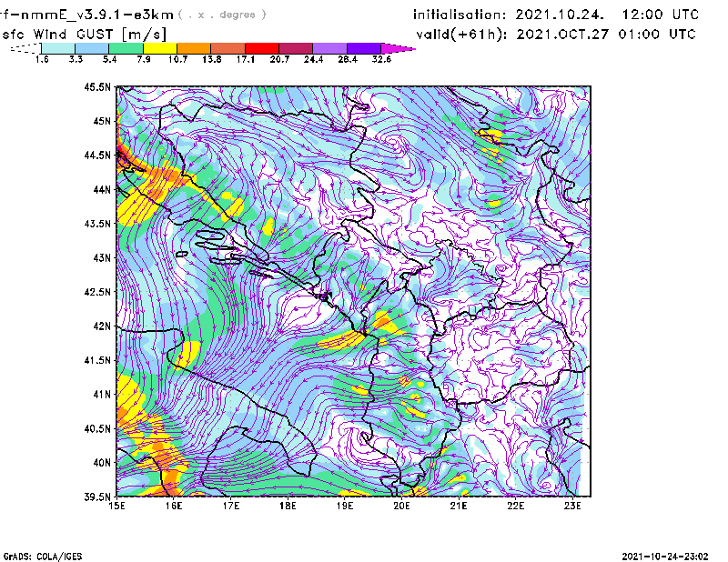This screenshot has height=562, width=728.
Task: Click the 39.5N latitude label
Action: click(97, 497)
